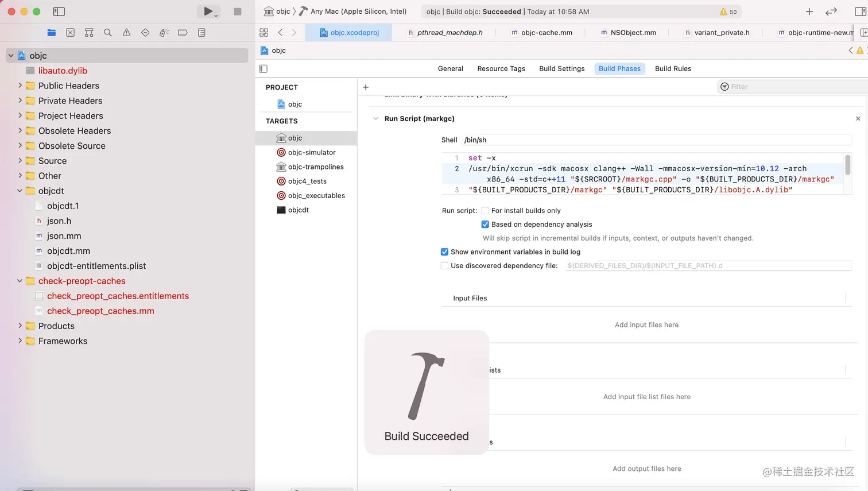
Task: View the 50 warnings indicator
Action: pos(728,11)
